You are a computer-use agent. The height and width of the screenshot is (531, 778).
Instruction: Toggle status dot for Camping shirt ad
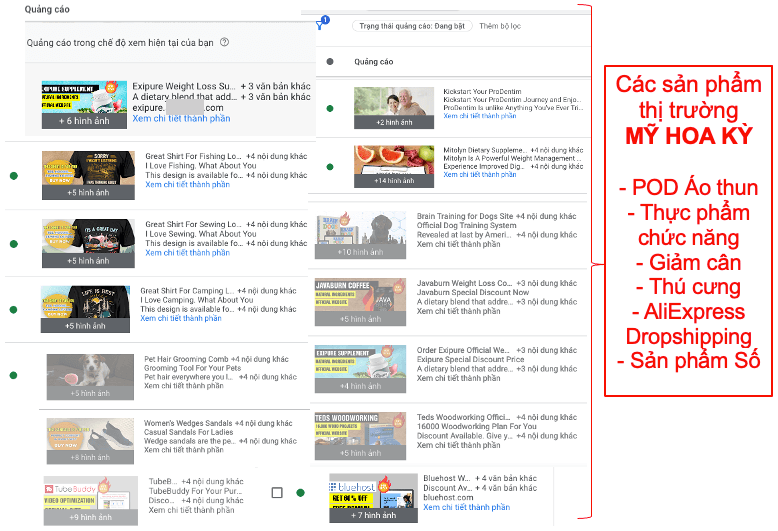click(14, 310)
